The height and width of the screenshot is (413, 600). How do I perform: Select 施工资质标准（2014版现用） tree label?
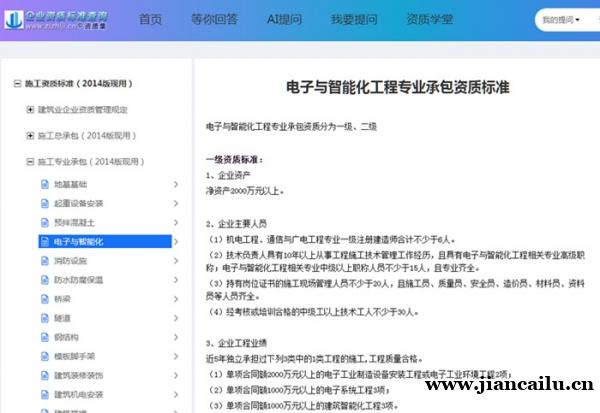[x=78, y=83]
